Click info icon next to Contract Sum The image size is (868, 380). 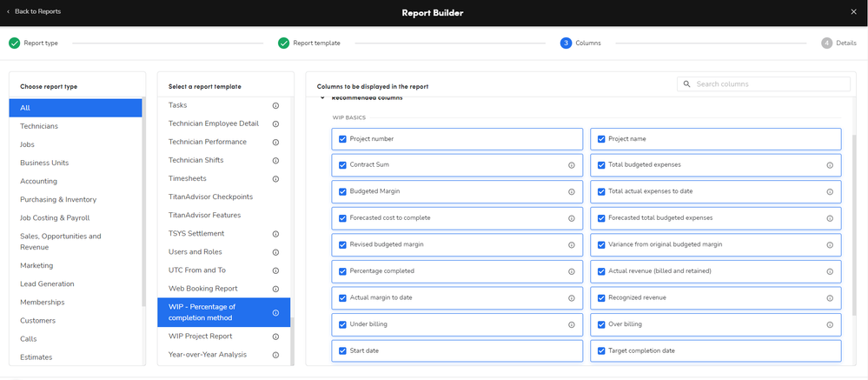point(571,165)
